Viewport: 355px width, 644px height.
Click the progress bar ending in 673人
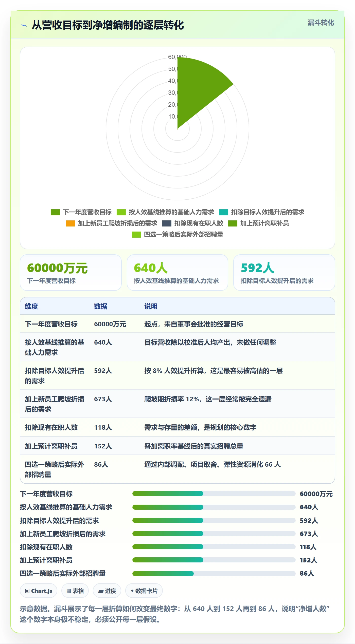214,534
